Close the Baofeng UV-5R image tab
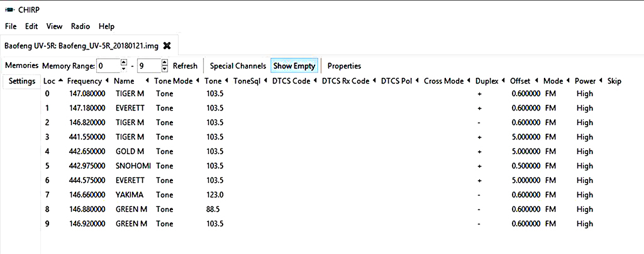Viewport: 644px width, 254px height. point(167,46)
